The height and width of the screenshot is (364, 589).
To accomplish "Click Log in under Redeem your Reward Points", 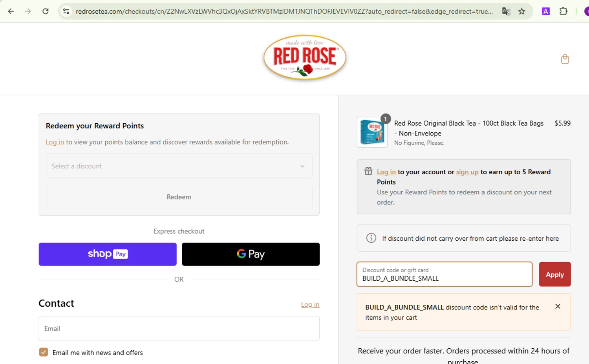I will point(55,142).
